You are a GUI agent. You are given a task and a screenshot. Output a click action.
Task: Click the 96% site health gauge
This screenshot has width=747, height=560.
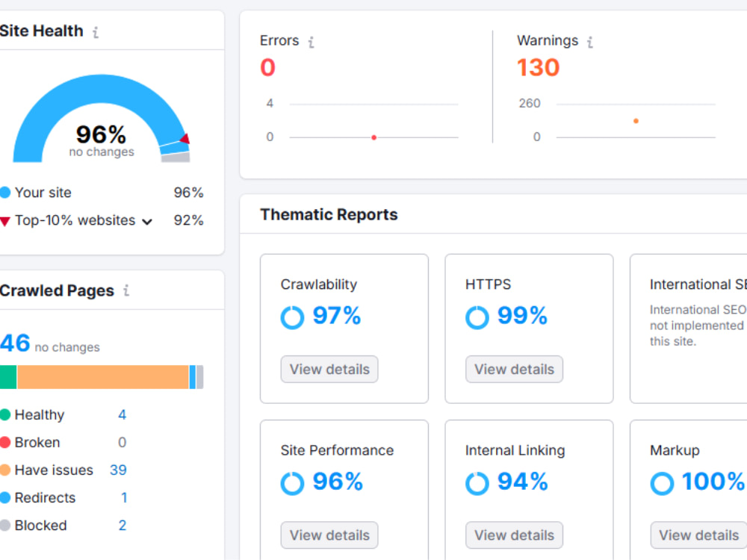pyautogui.click(x=102, y=119)
